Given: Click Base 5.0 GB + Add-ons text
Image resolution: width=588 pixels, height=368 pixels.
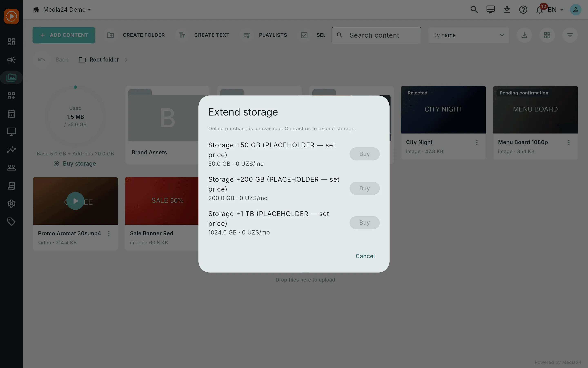Looking at the screenshot, I should click(75, 154).
